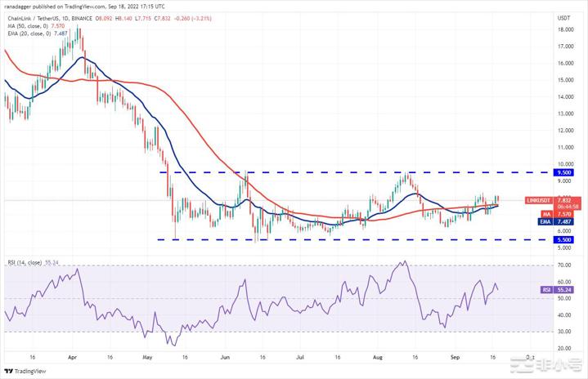
Task: Click the upper dashed blue line at 9.500
Action: (x=327, y=173)
